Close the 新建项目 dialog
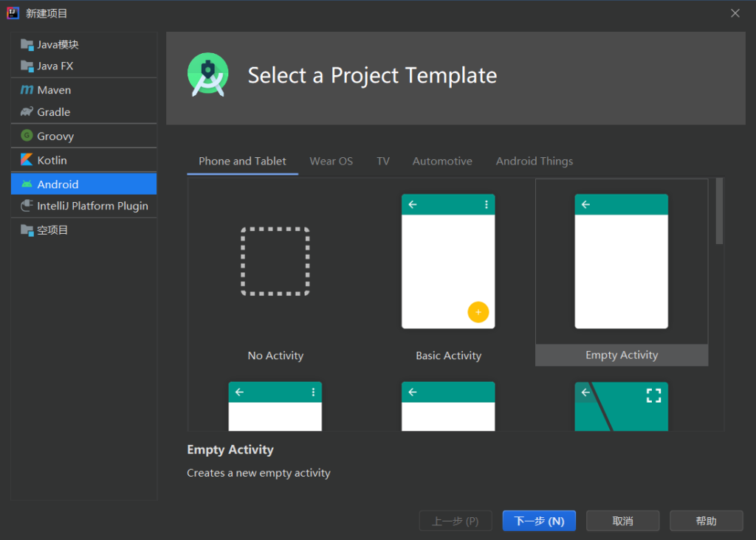 click(x=735, y=13)
